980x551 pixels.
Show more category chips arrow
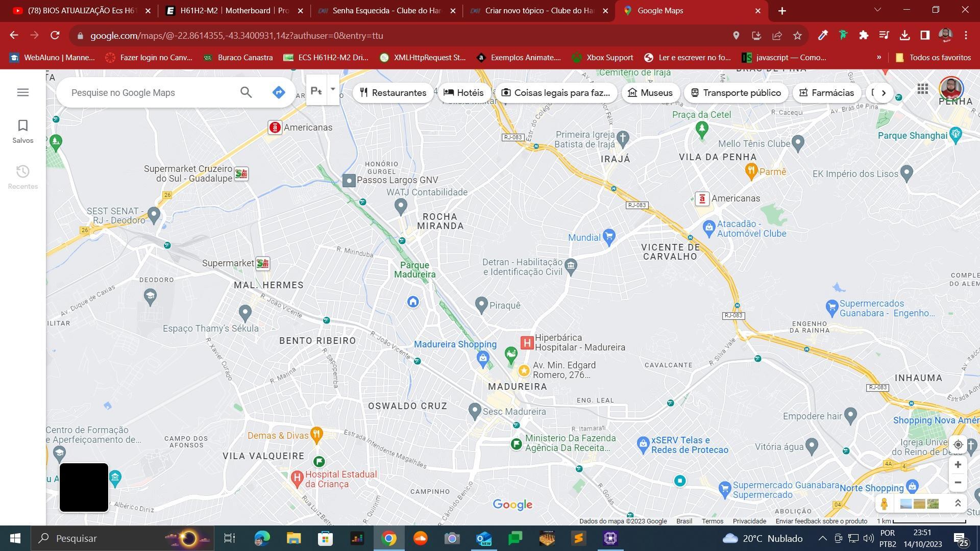coord(884,93)
